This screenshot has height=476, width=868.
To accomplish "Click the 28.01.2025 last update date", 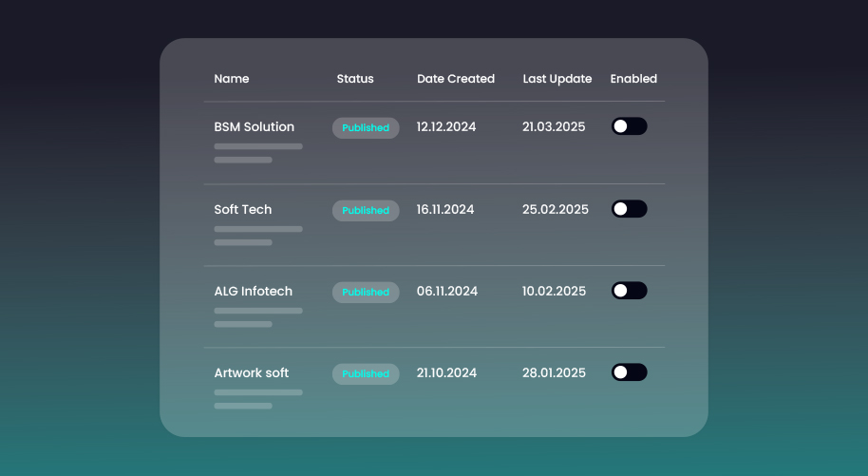I will tap(554, 373).
